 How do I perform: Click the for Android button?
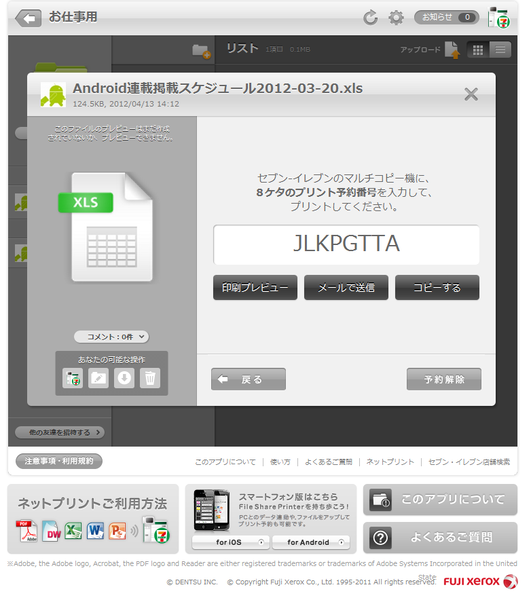tap(311, 542)
